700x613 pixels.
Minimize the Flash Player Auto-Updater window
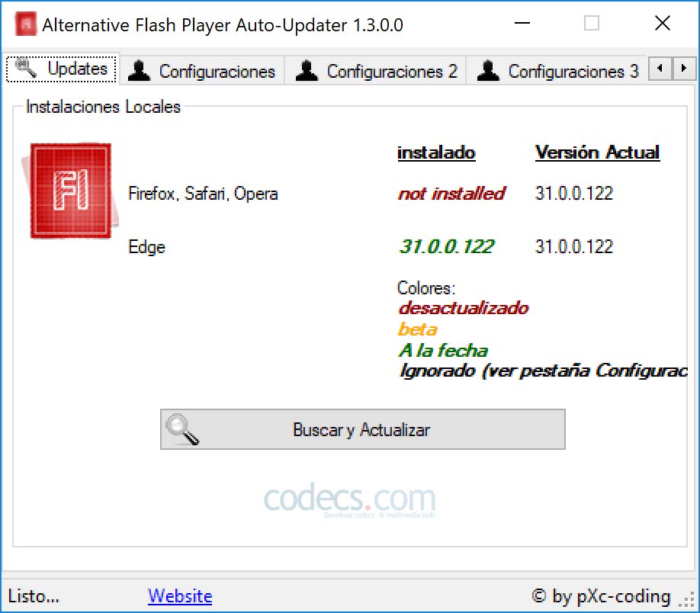click(x=522, y=23)
